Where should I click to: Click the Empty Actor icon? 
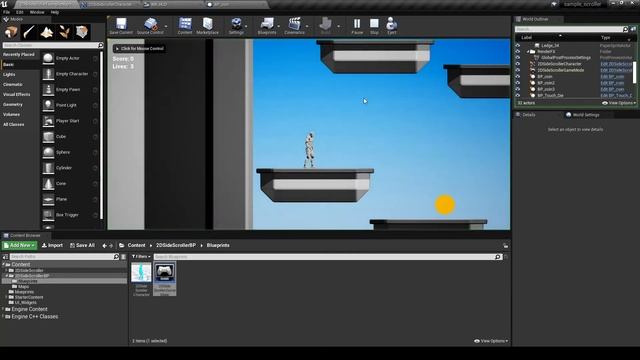48,58
